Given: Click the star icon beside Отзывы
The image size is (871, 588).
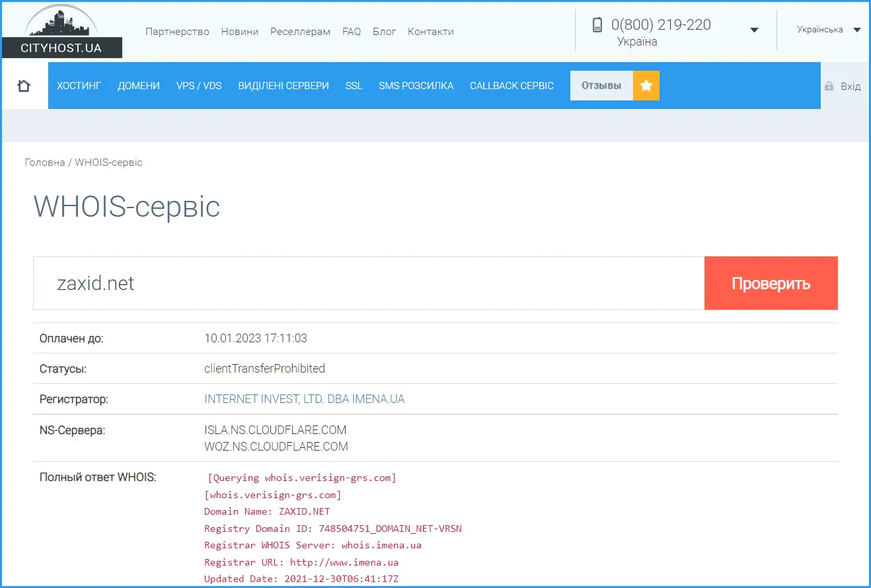Looking at the screenshot, I should click(x=646, y=86).
